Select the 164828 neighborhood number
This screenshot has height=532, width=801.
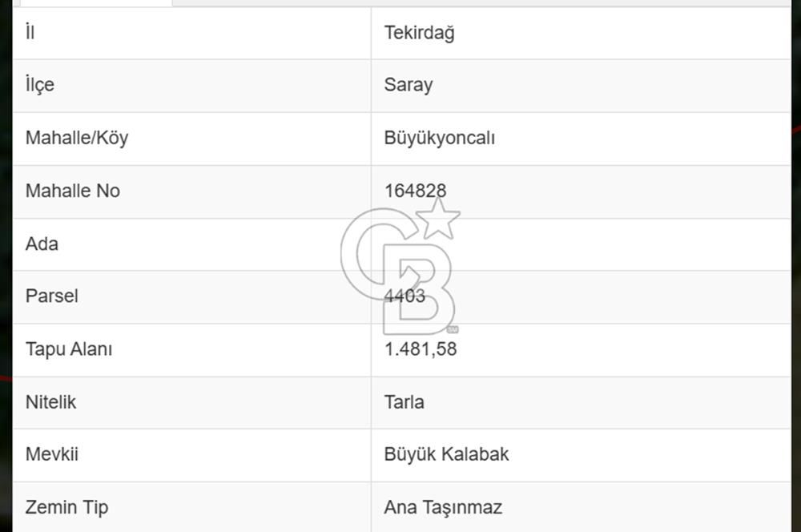tap(415, 191)
